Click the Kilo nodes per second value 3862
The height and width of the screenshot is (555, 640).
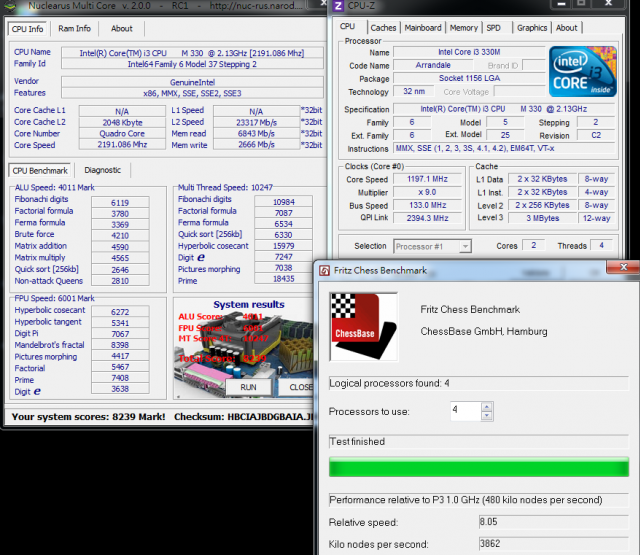(x=554, y=544)
